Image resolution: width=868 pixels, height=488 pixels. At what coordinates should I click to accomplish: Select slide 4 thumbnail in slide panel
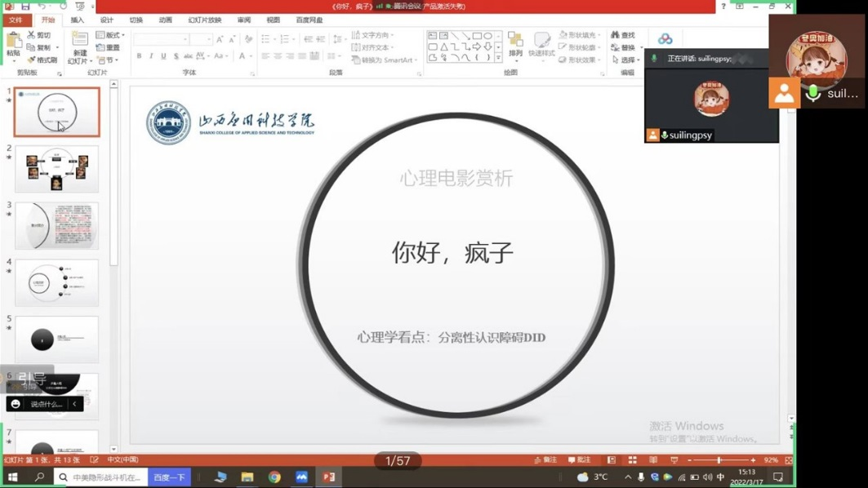[x=56, y=282]
